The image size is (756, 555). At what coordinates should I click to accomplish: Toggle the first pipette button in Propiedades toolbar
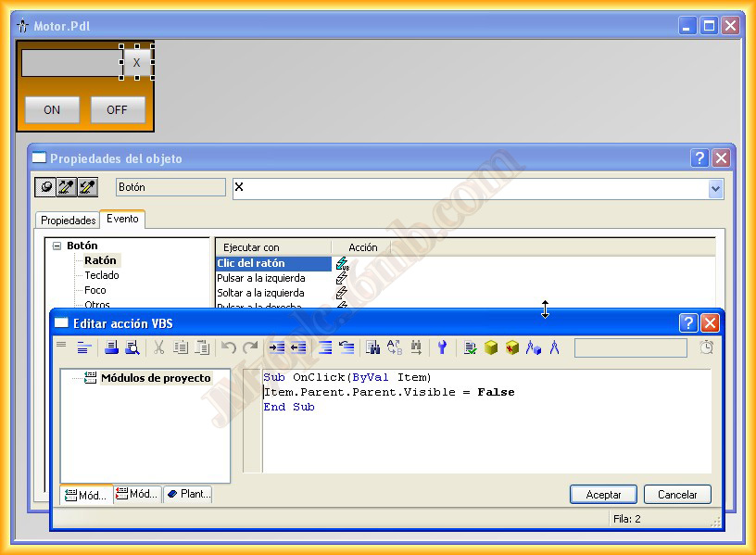point(45,188)
